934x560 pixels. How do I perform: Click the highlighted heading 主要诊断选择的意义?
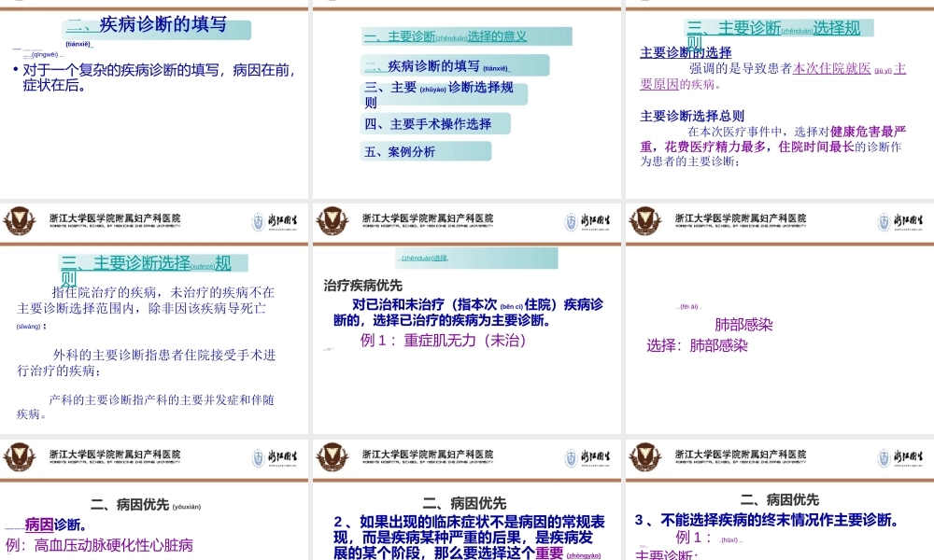446,37
